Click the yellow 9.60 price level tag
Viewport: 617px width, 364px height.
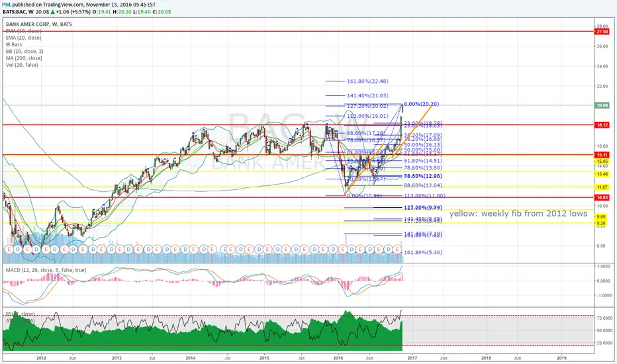[x=601, y=217]
